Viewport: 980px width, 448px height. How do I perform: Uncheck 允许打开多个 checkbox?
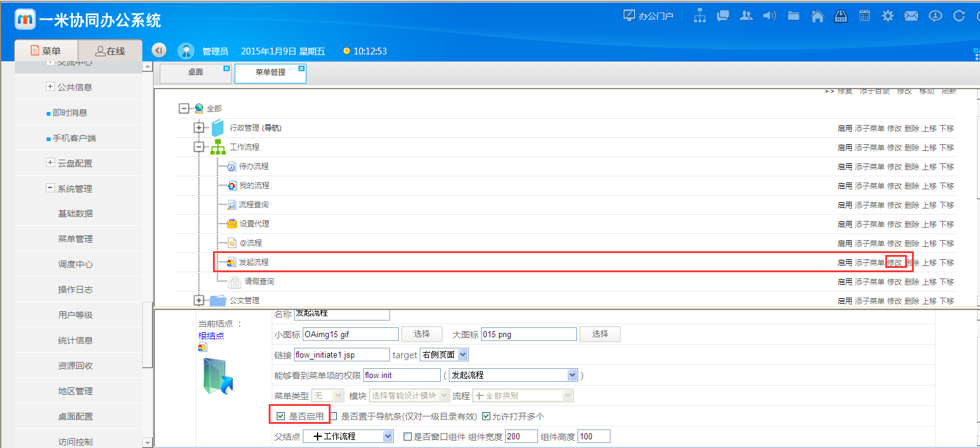pyautogui.click(x=486, y=416)
